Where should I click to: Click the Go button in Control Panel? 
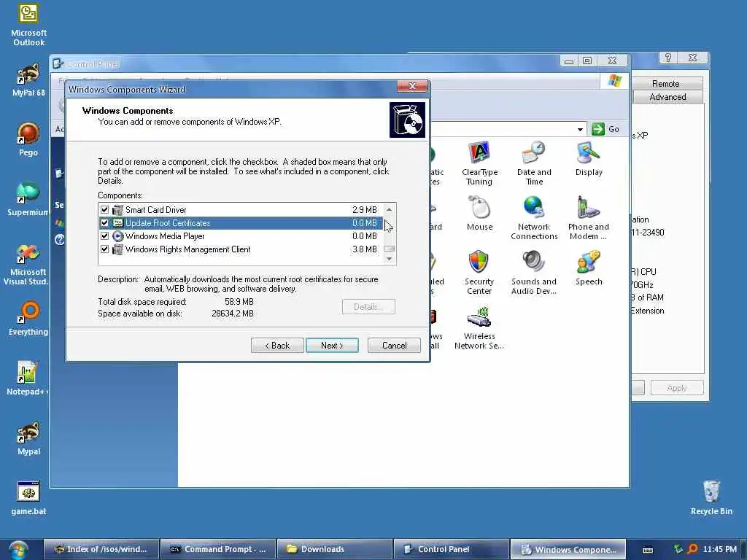(x=606, y=129)
